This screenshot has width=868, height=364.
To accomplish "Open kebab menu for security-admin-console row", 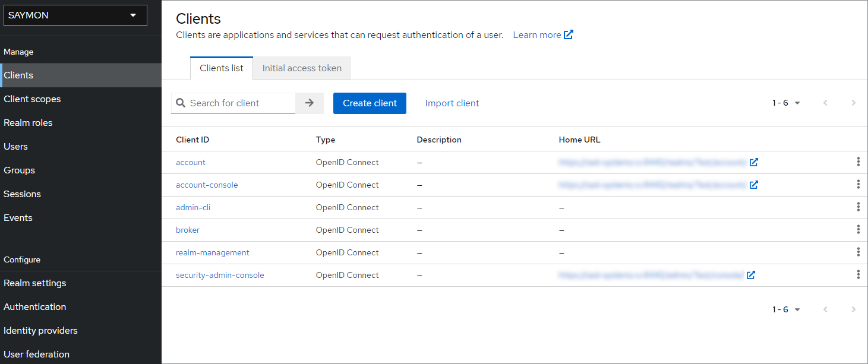I will click(x=858, y=274).
